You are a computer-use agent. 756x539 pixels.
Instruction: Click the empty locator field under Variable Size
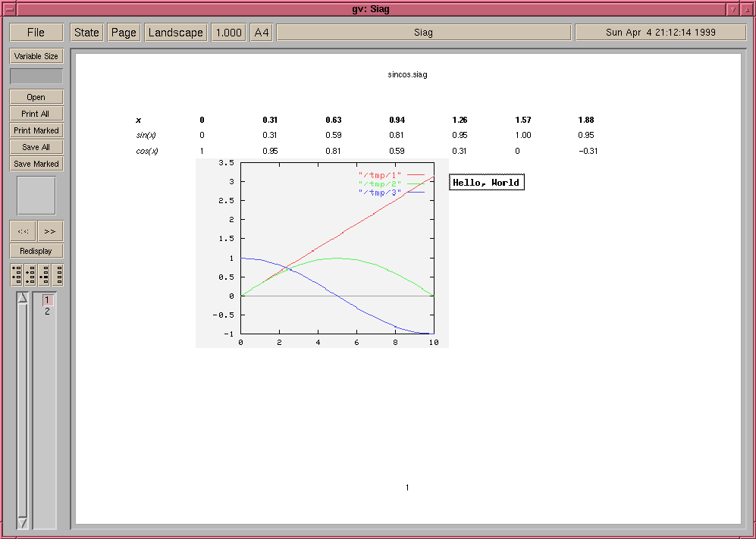(36, 76)
